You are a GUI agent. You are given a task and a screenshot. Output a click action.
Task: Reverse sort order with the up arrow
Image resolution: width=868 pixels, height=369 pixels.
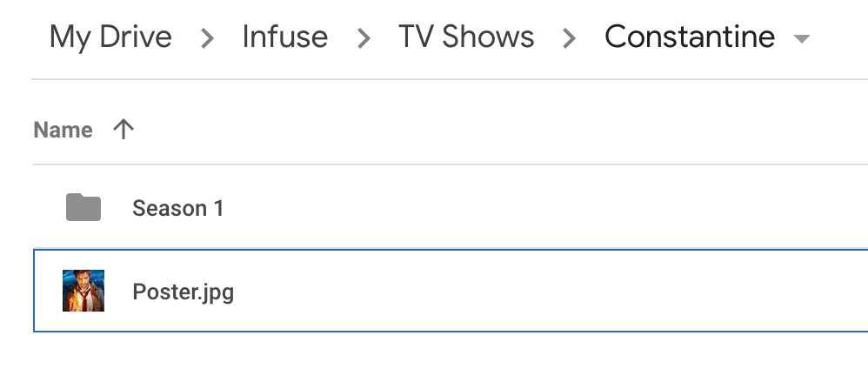(124, 130)
